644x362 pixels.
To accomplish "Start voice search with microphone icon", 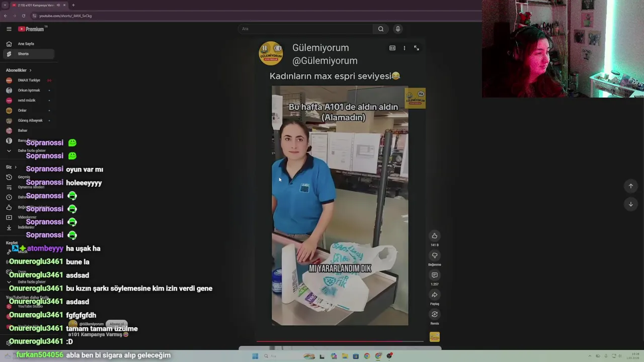I will click(397, 29).
